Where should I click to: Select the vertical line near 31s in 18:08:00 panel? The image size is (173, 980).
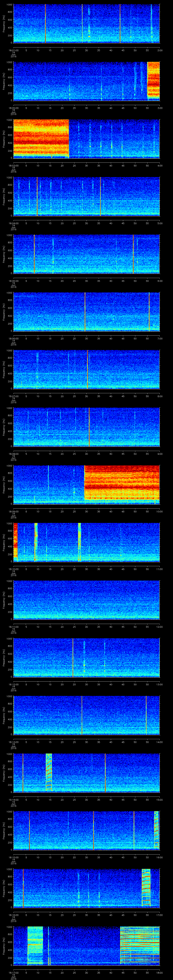point(89,426)
